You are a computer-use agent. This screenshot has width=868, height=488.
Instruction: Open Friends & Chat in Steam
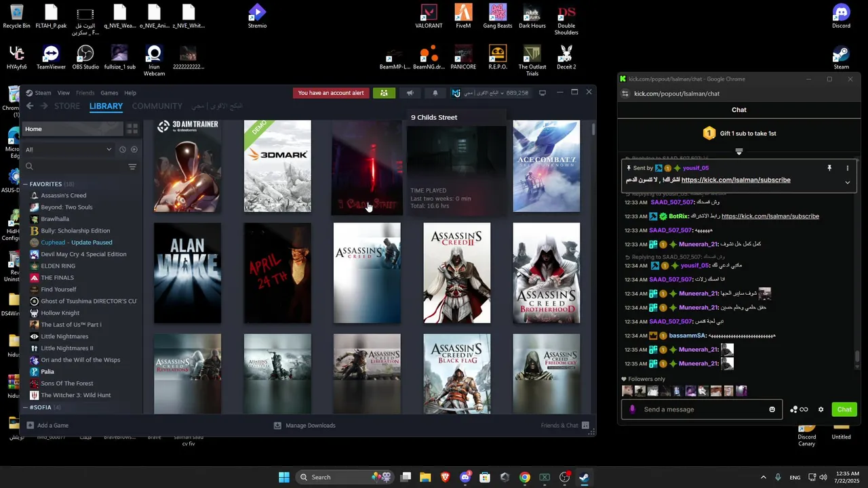565,426
